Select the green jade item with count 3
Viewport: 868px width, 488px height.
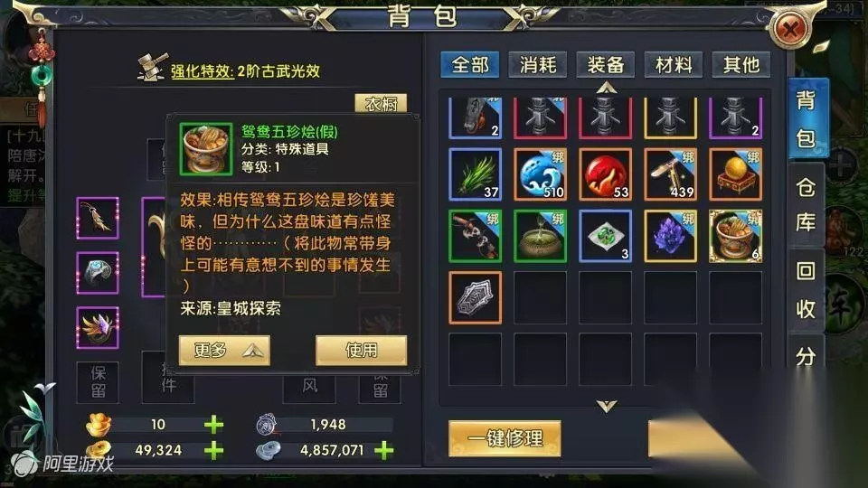click(x=605, y=236)
